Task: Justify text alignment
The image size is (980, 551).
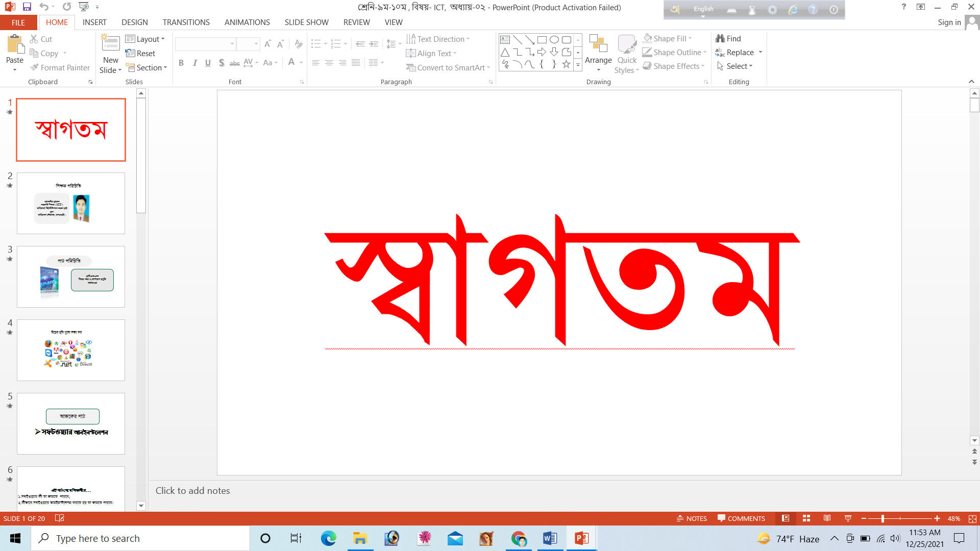Action: pos(356,63)
